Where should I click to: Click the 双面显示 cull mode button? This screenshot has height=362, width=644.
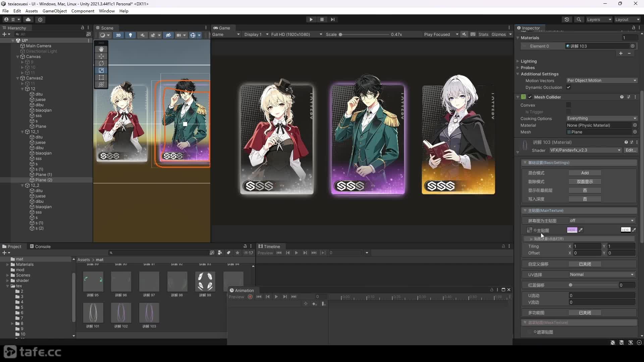585,182
